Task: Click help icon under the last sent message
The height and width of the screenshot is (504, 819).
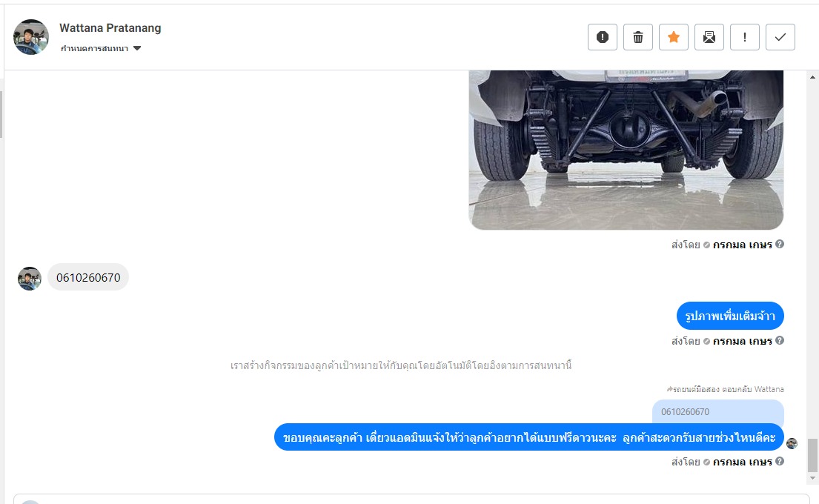Action: [779, 461]
